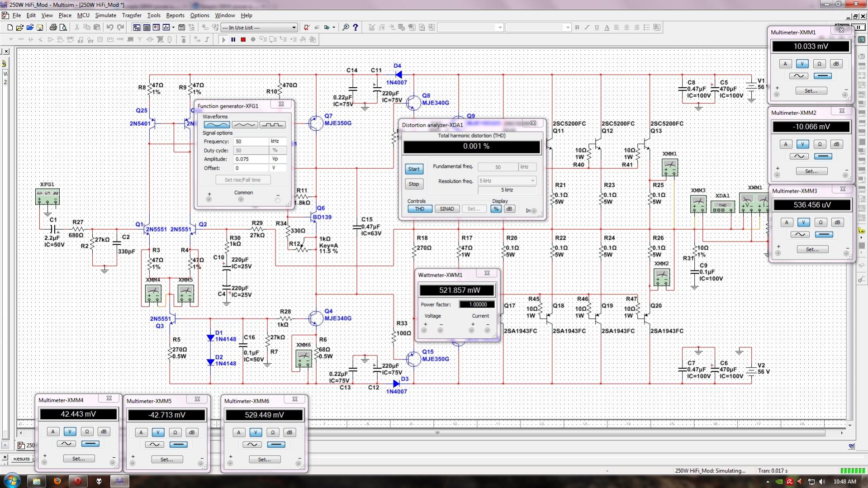Click the Place Basic resistor component icon

(x=21, y=39)
